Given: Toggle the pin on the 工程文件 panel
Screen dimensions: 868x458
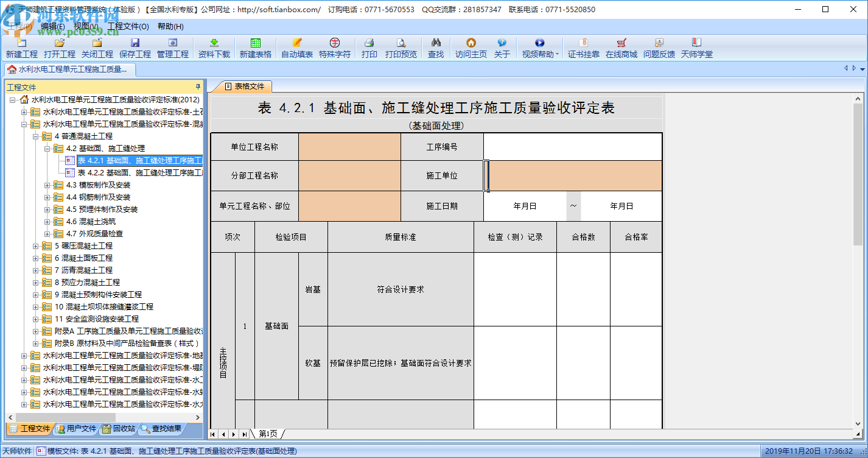Looking at the screenshot, I should pos(198,87).
